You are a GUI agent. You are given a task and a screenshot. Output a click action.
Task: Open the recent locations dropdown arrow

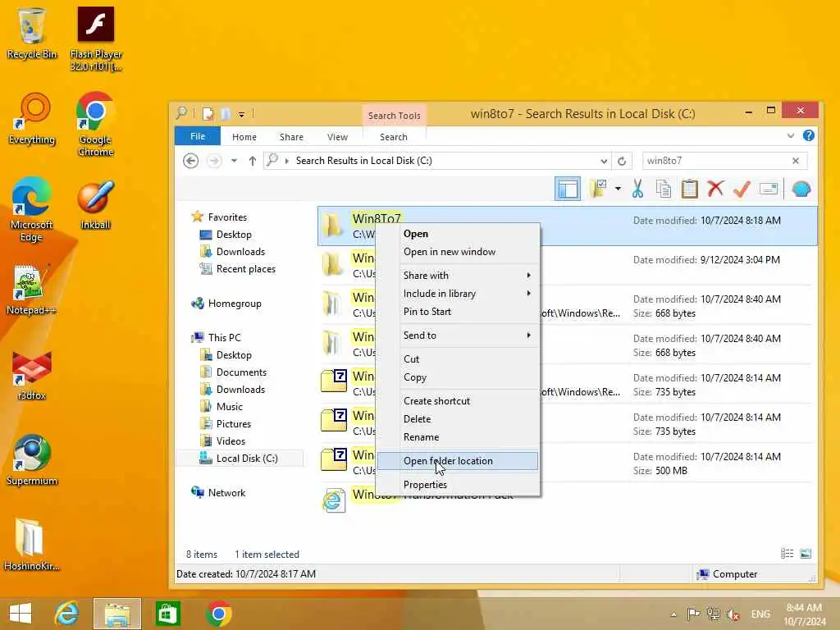[234, 161]
